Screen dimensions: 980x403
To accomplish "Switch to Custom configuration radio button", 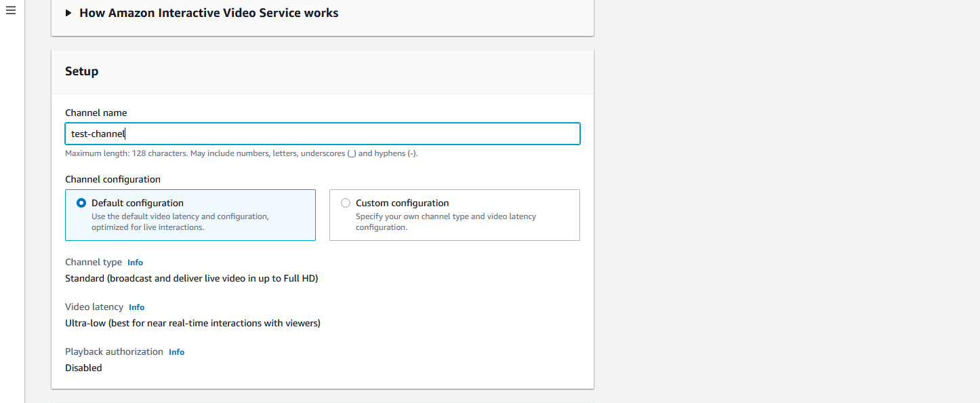I will click(x=346, y=202).
